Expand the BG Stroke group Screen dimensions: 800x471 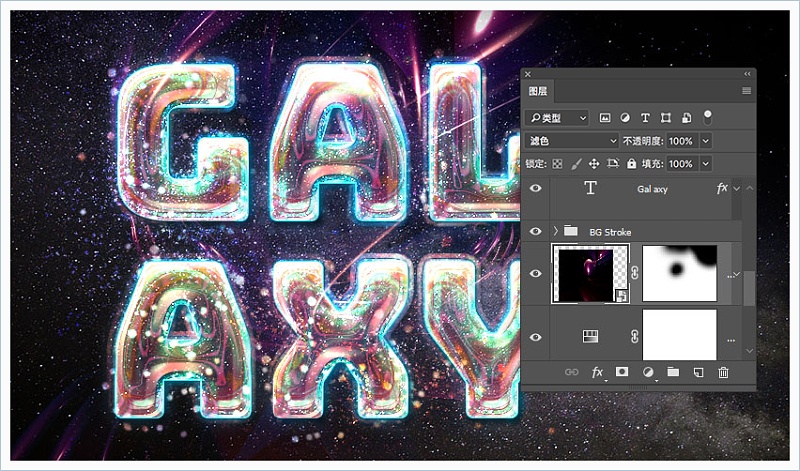tap(555, 232)
